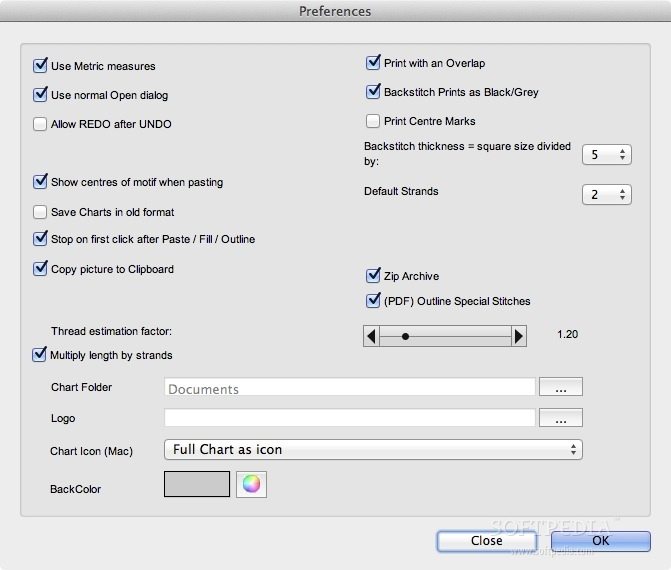Toggle Stop on first click after Paste

(x=40, y=238)
